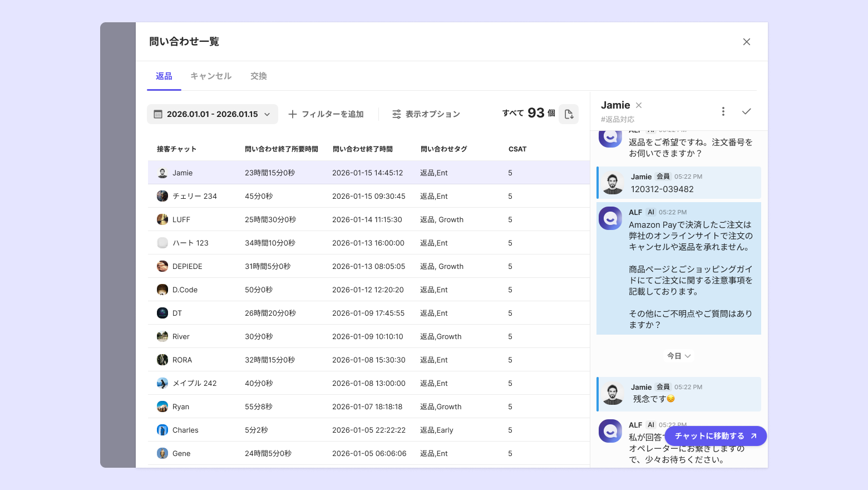Expand the 今日 date separator chevron
This screenshot has height=490, width=868.
click(688, 356)
